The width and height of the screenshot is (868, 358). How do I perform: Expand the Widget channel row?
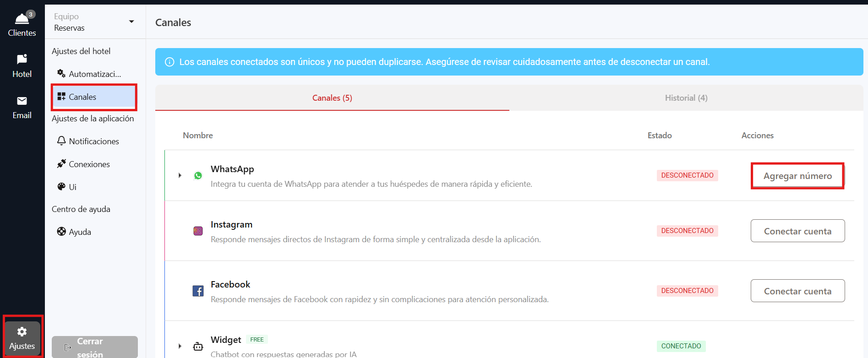pos(180,346)
